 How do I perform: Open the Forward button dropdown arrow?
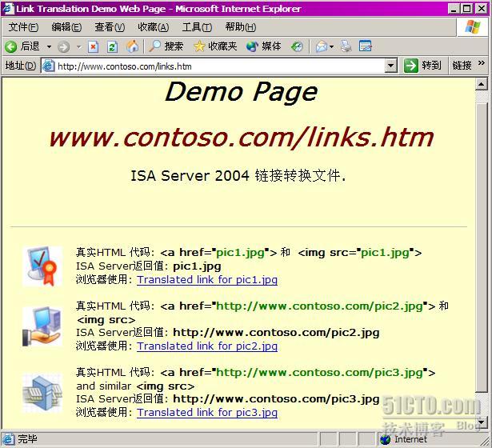tap(78, 47)
